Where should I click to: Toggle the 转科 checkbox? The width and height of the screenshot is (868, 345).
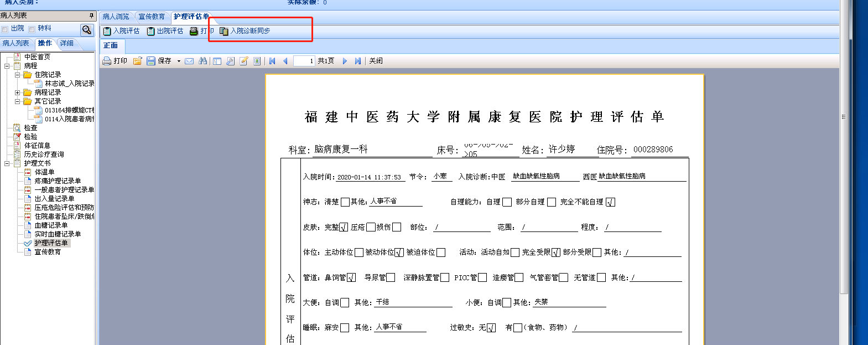pyautogui.click(x=32, y=29)
